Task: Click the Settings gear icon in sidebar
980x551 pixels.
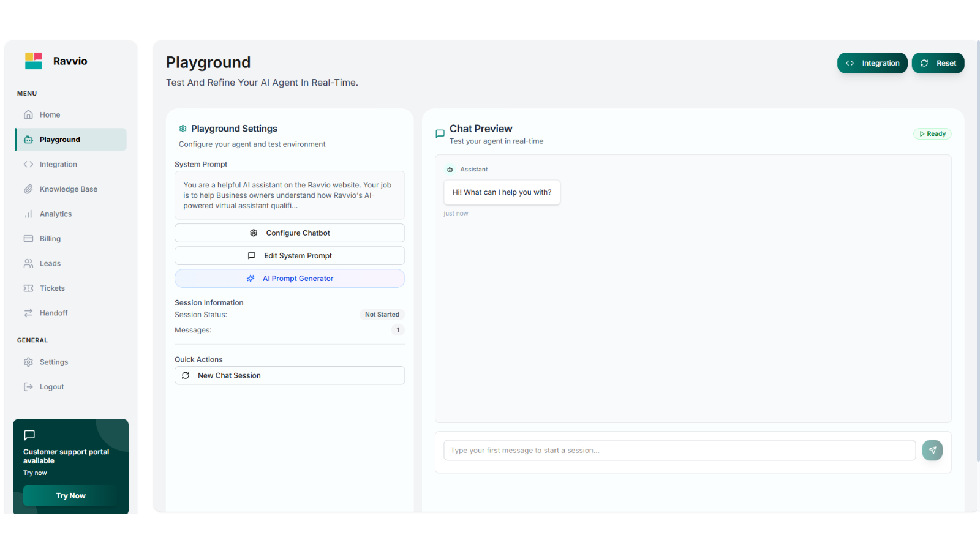Action: [x=28, y=362]
